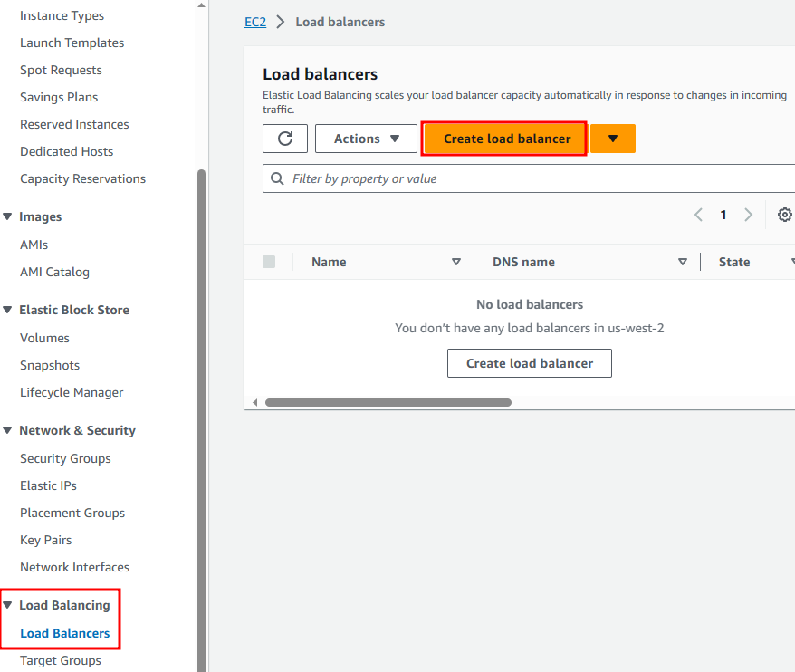
Task: Open Target Groups in sidebar
Action: coord(61,660)
